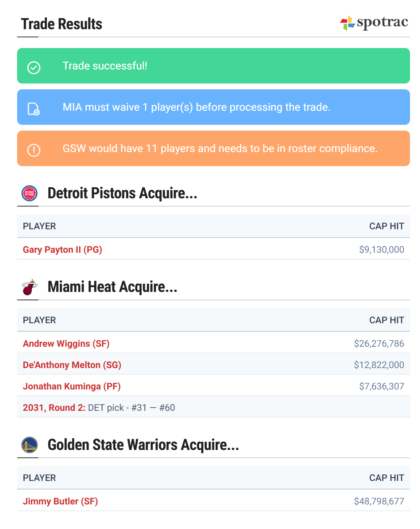
Task: Click the Detroit Pistons team logo
Action: (x=30, y=193)
